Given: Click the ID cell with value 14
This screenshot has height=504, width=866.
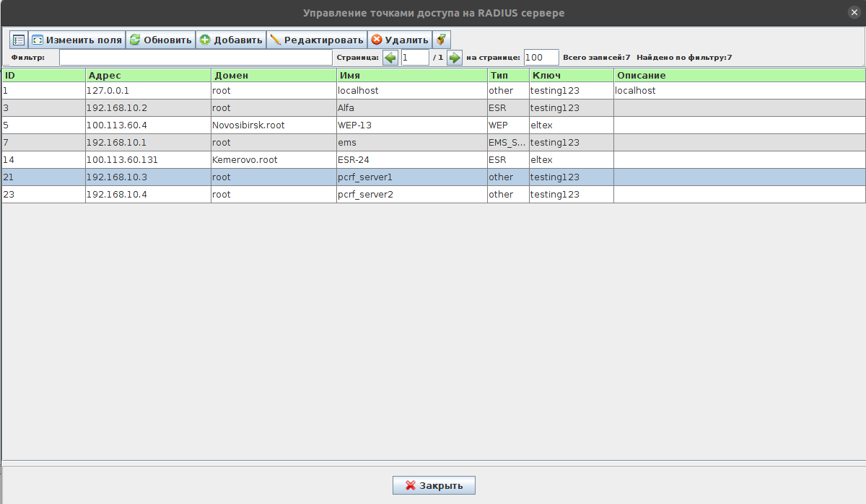Looking at the screenshot, I should click(43, 160).
